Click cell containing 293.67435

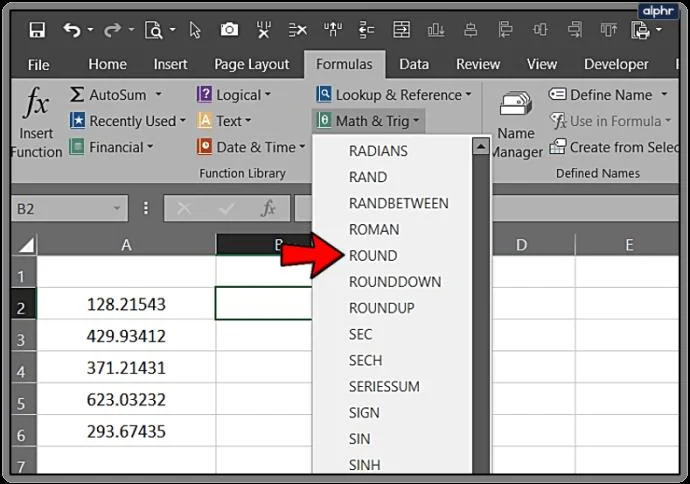(x=127, y=431)
